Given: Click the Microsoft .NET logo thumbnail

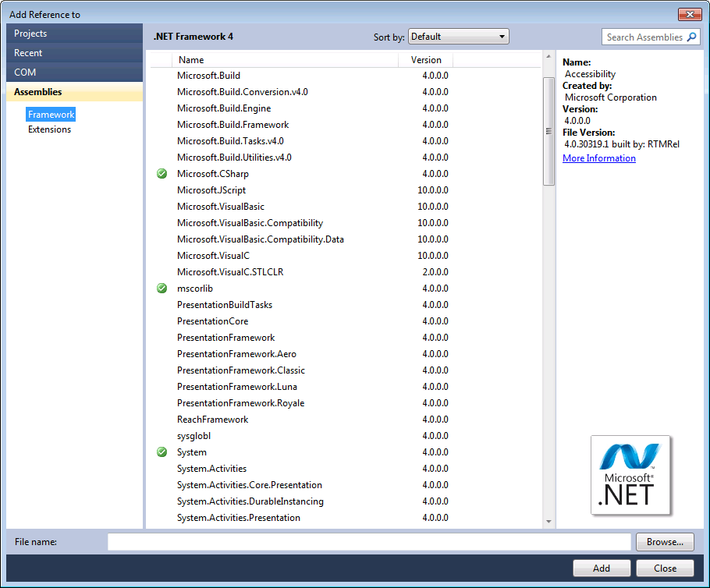Looking at the screenshot, I should coord(630,475).
